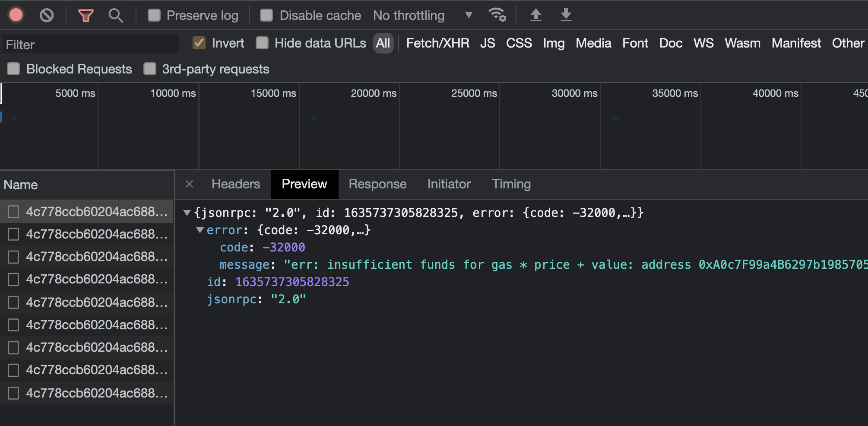Filter by Wasm requests

tap(742, 43)
